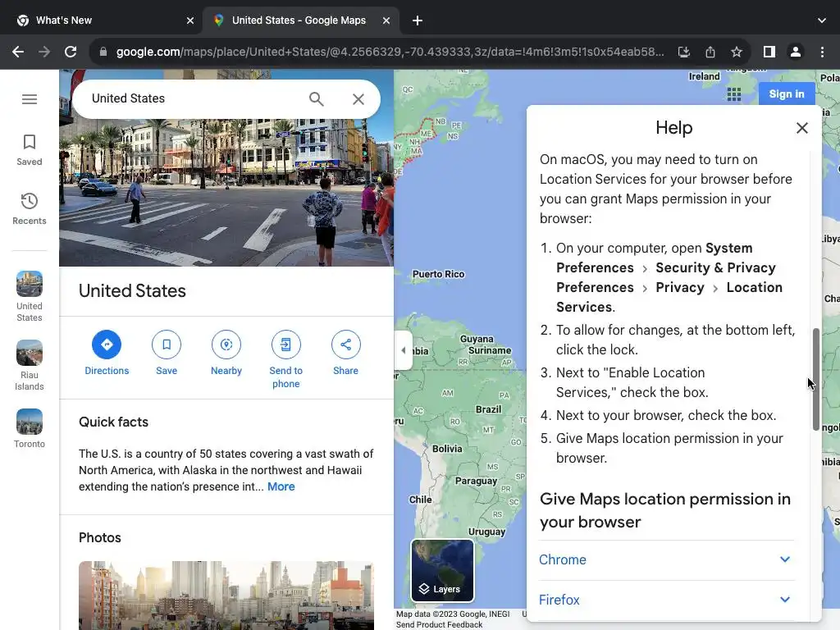The image size is (840, 630).
Task: Expand Firefox permission instructions
Action: point(666,600)
